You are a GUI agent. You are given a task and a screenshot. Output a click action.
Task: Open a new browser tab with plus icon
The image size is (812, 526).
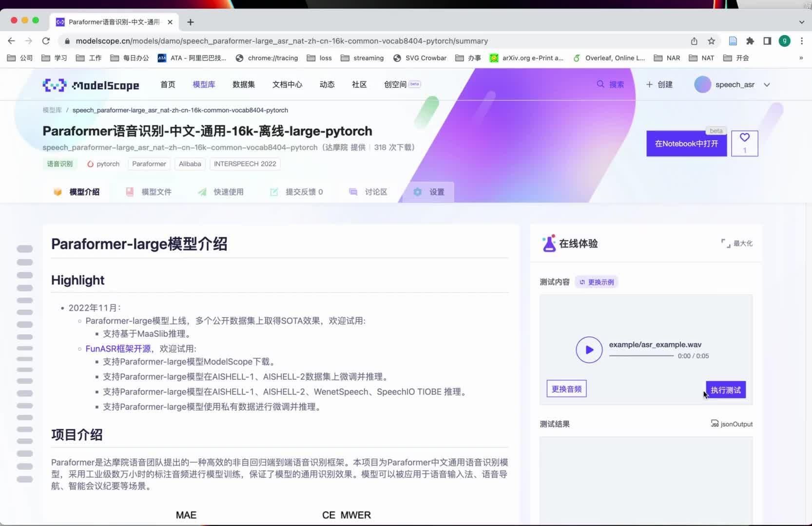tap(190, 22)
